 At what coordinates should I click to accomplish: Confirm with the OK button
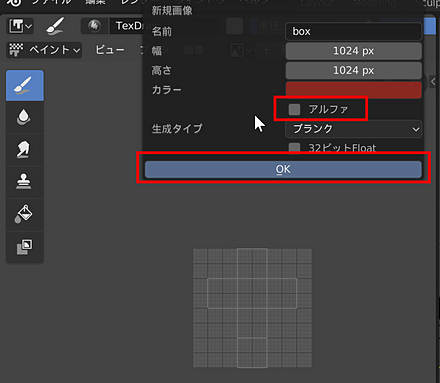click(x=283, y=169)
